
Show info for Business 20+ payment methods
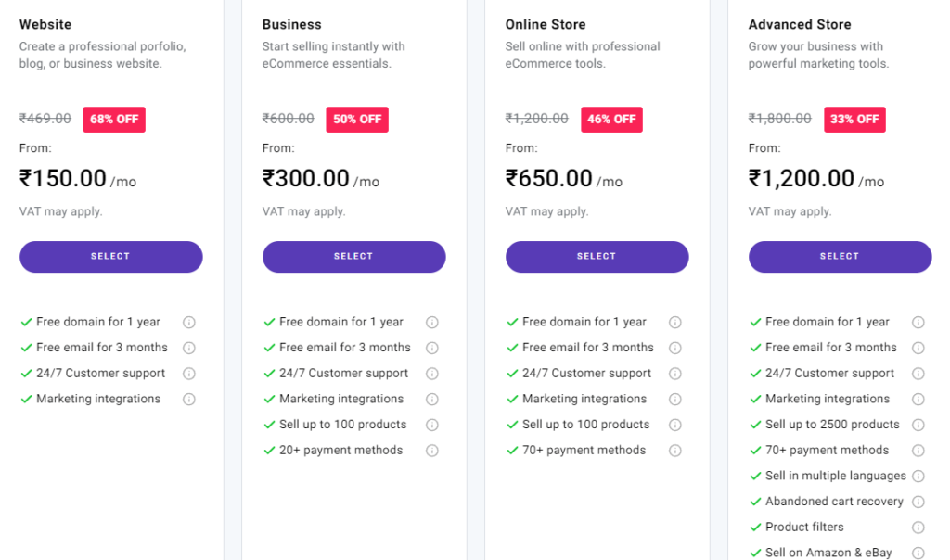[x=432, y=451]
